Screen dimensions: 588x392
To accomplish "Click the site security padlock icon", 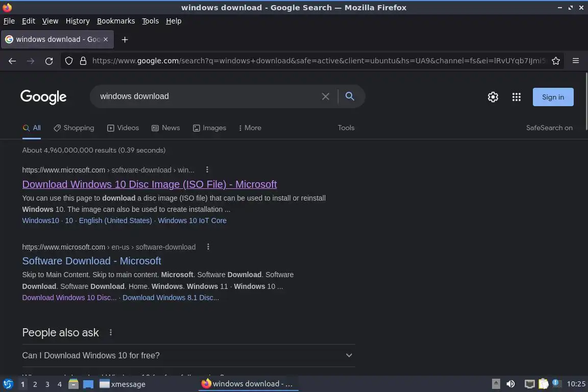I will click(x=83, y=61).
